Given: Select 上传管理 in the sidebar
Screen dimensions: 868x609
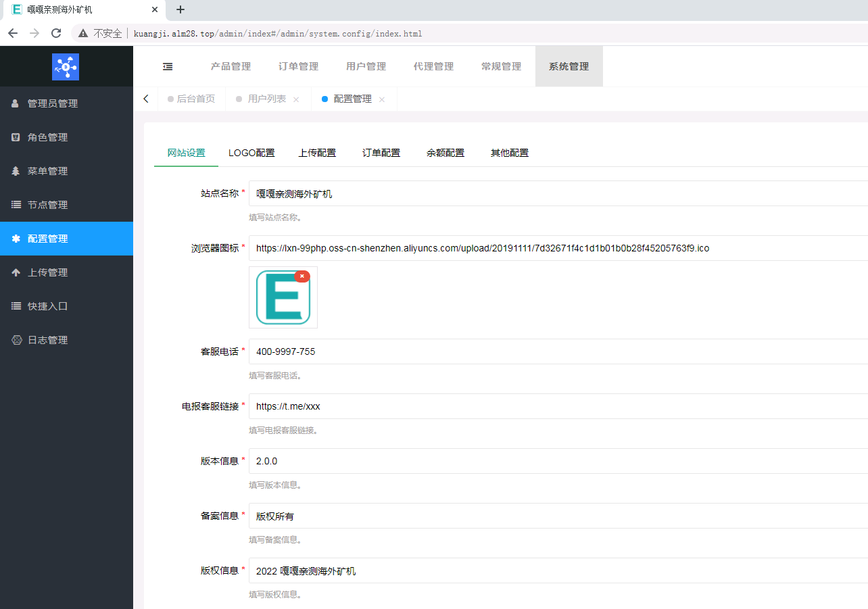Looking at the screenshot, I should coord(47,272).
